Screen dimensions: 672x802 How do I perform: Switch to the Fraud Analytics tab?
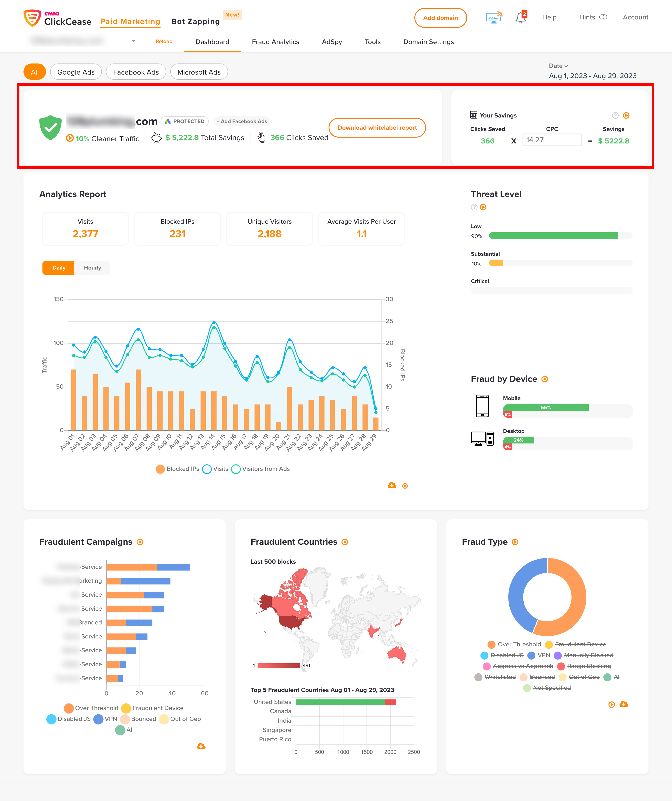pos(275,42)
